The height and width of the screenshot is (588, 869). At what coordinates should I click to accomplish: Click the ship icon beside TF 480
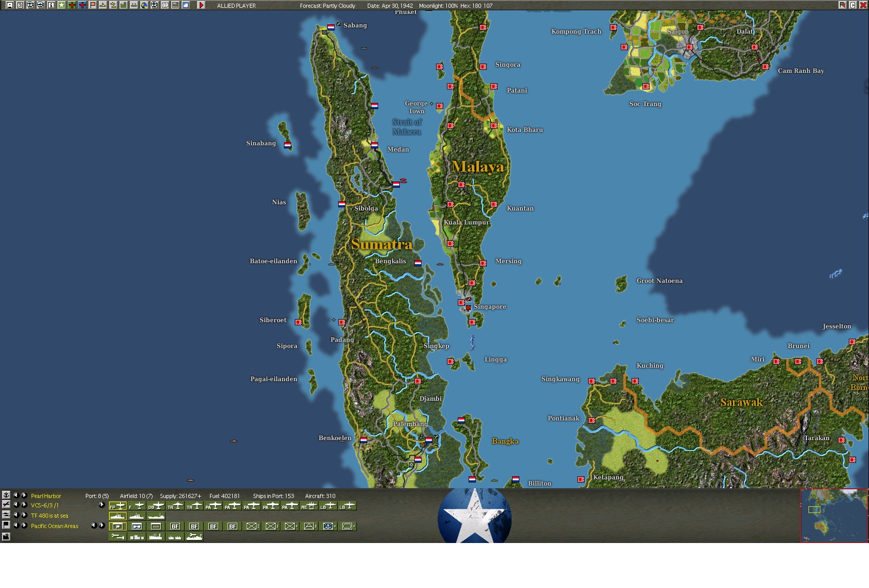(x=6, y=515)
